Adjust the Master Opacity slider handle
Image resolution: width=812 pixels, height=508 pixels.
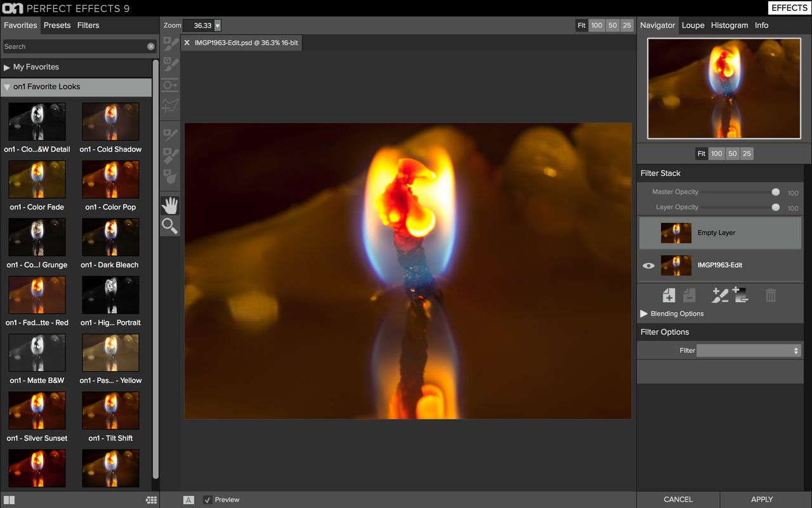775,192
